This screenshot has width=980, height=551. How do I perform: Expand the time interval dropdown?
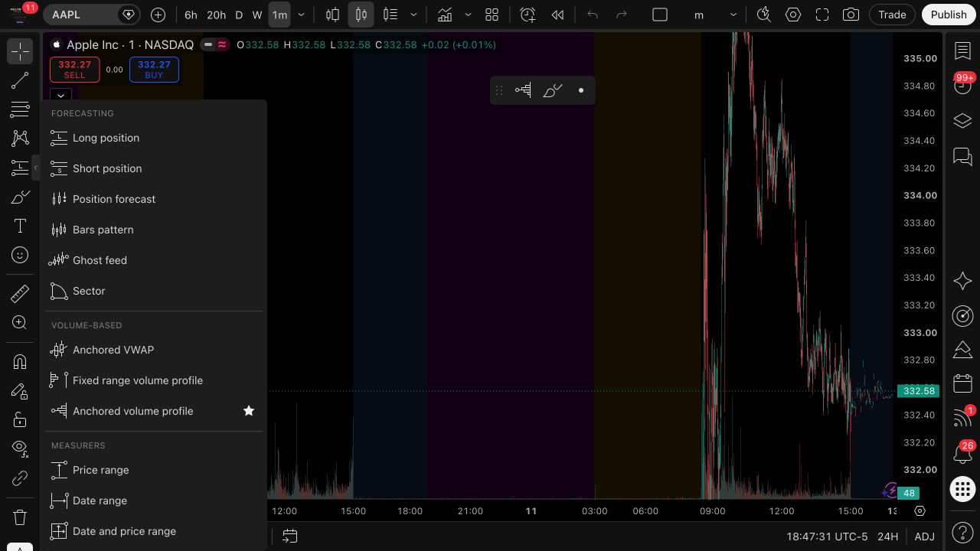tap(302, 15)
